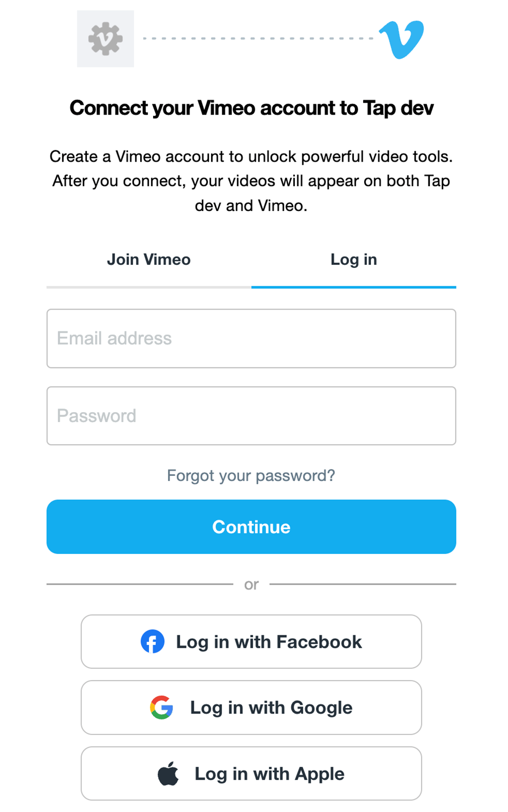Image resolution: width=508 pixels, height=812 pixels.
Task: Choose Log in with Google text
Action: (271, 707)
